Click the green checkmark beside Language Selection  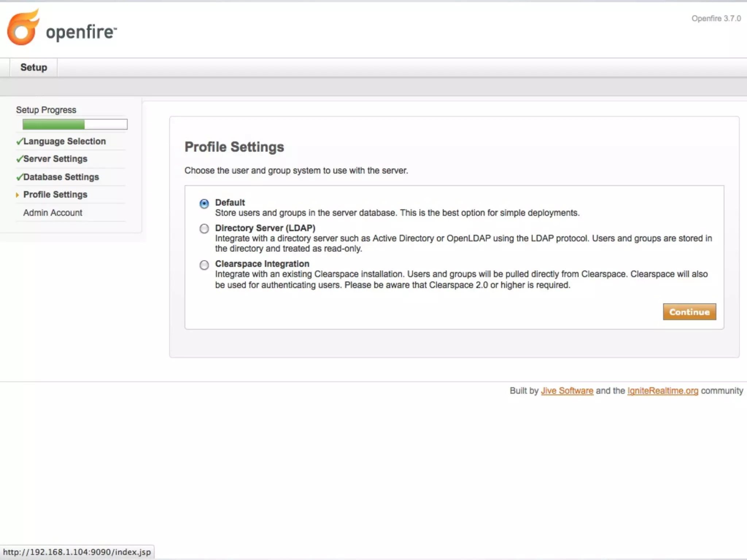(20, 141)
